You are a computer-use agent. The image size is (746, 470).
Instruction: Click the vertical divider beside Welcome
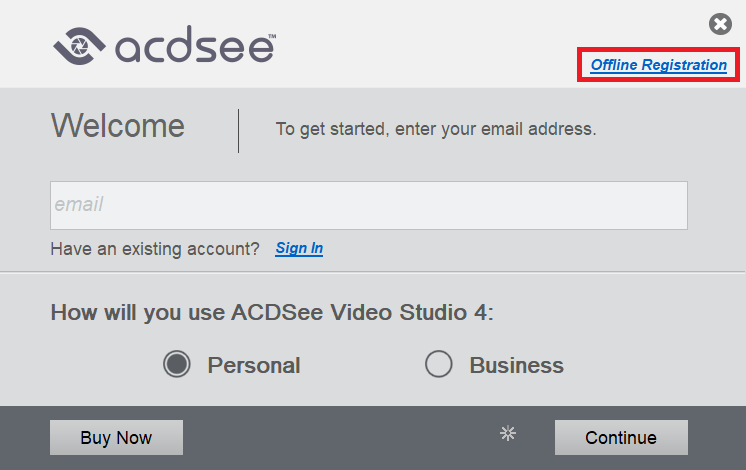click(x=238, y=130)
